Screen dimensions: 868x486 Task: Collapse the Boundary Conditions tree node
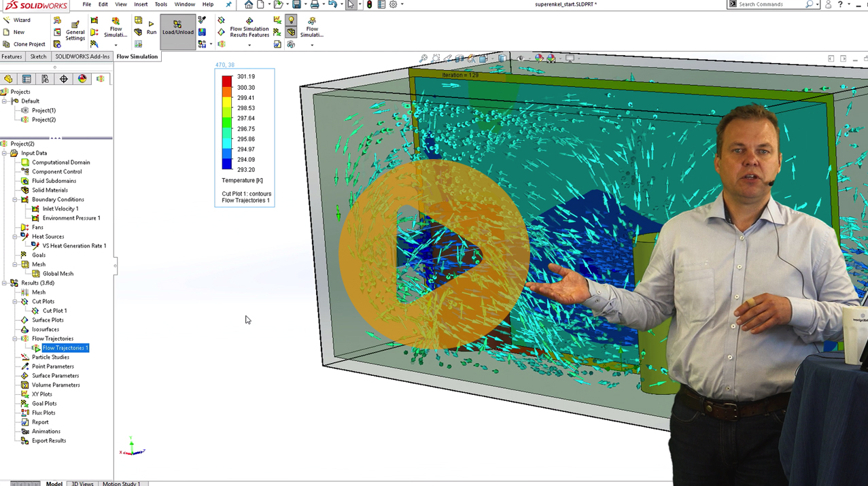point(15,200)
